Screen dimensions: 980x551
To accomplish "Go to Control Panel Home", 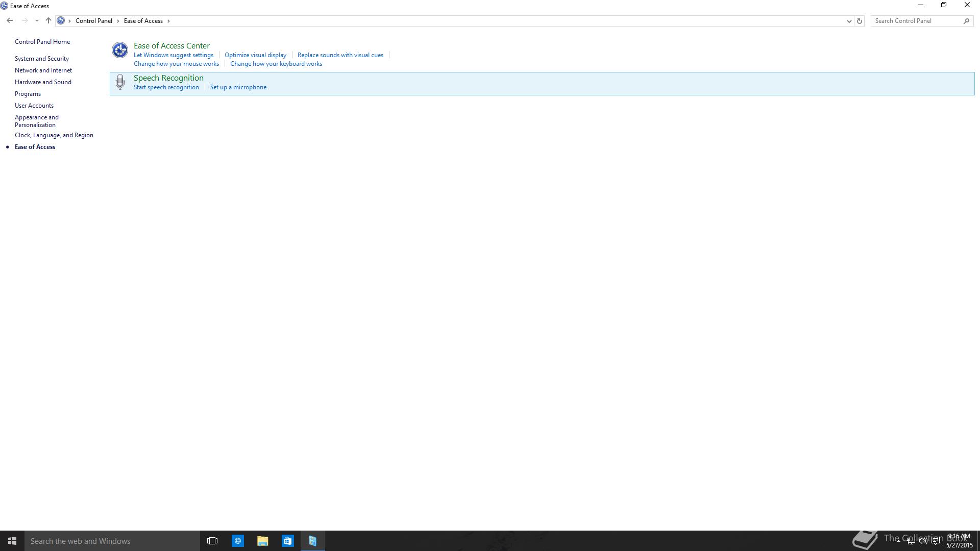I will pyautogui.click(x=42, y=42).
